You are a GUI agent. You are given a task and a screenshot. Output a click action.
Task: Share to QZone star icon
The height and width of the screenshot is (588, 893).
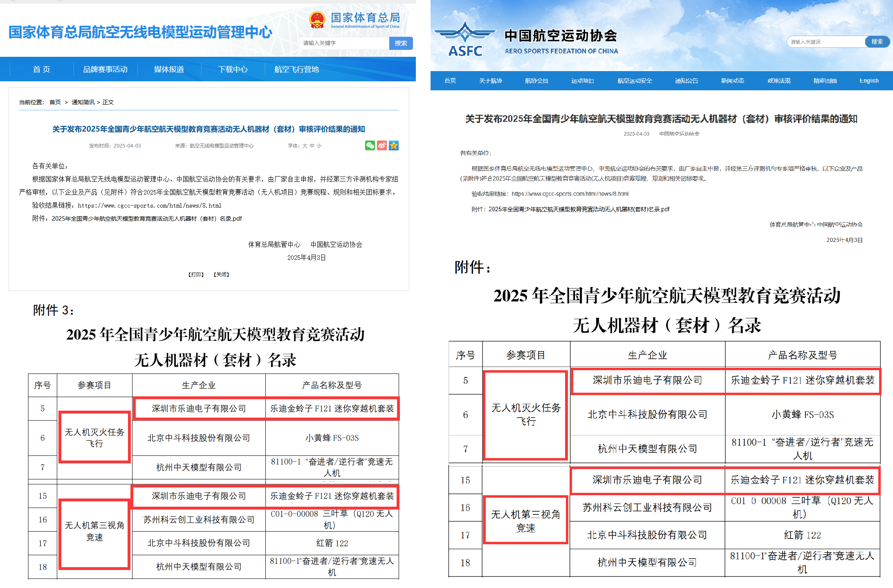394,145
